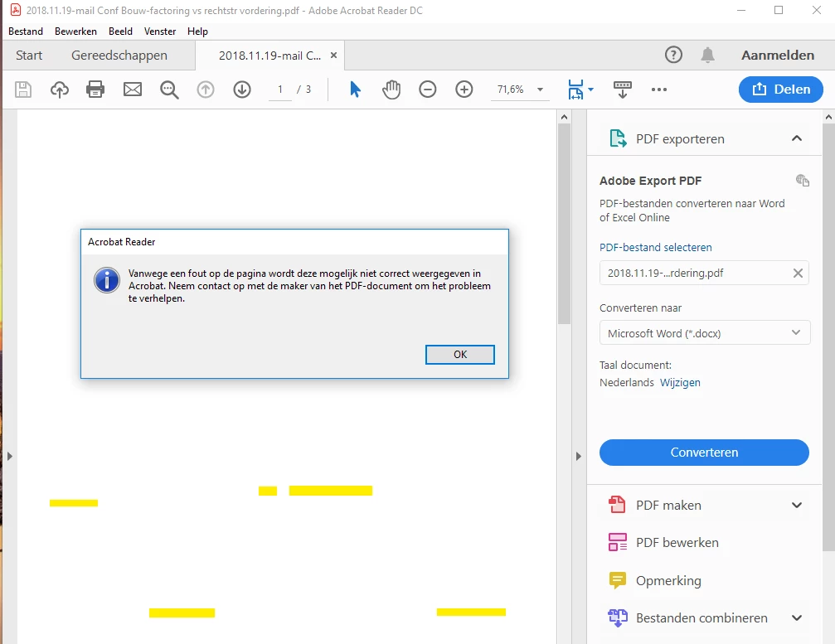Open more tools ellipsis icon
Screen dimensions: 835x644
(658, 90)
